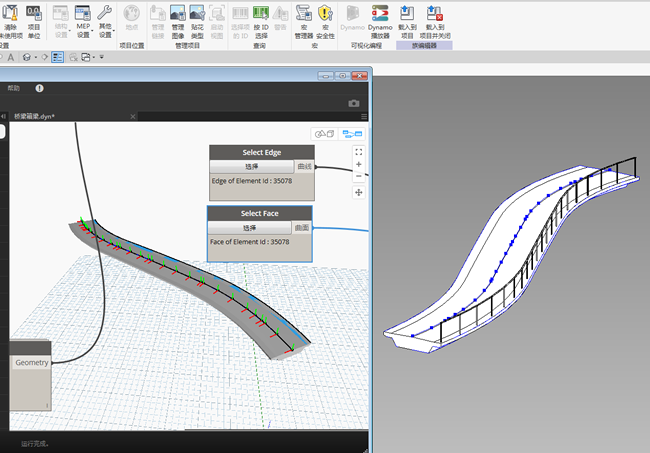Viewport: 650px width, 453px height.
Task: Expand Other Settings (其他设置) dropdown
Action: (x=105, y=22)
